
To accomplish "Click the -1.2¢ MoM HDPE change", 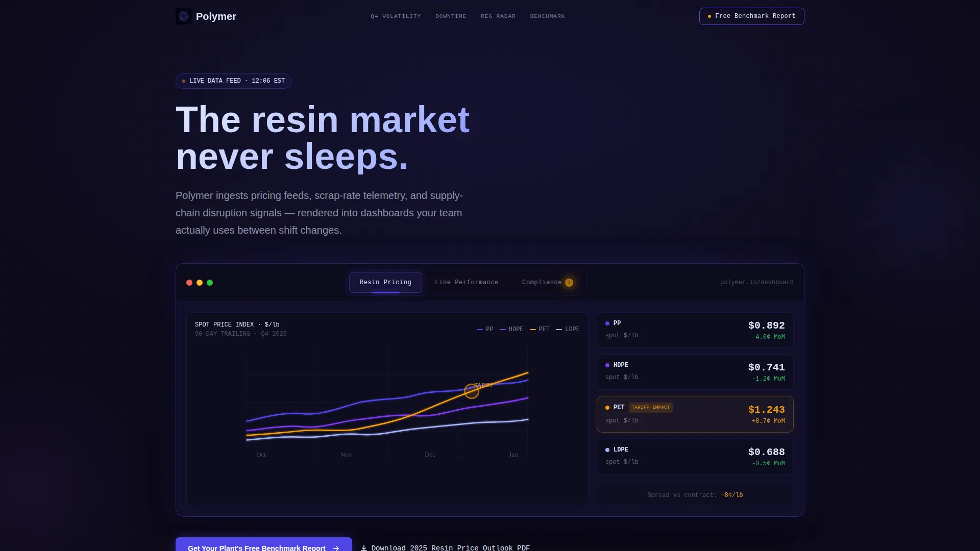I will tap(768, 379).
